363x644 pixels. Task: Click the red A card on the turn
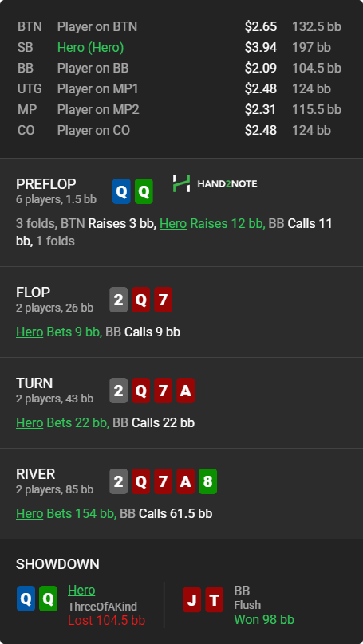point(185,391)
